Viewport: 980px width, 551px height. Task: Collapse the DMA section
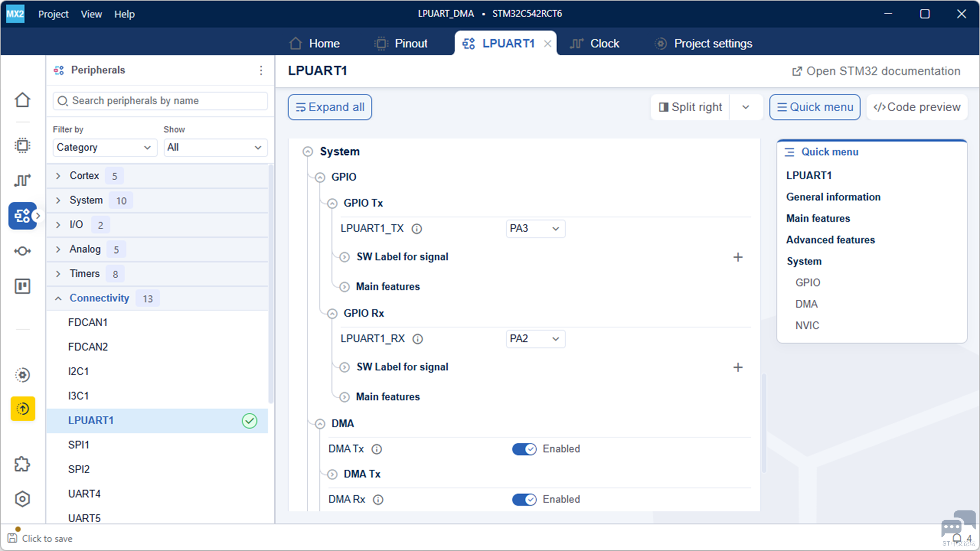[320, 424]
